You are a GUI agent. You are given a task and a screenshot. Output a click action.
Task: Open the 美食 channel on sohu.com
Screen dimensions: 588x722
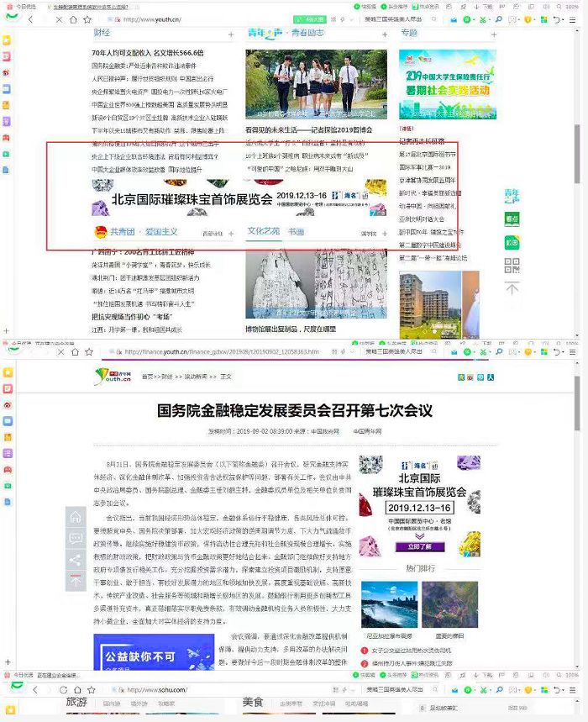click(253, 702)
